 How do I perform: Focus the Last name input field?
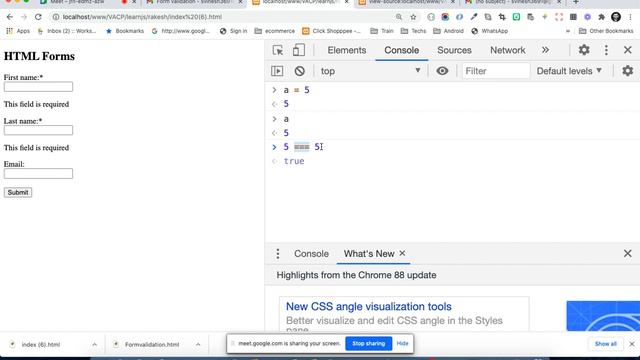click(38, 130)
